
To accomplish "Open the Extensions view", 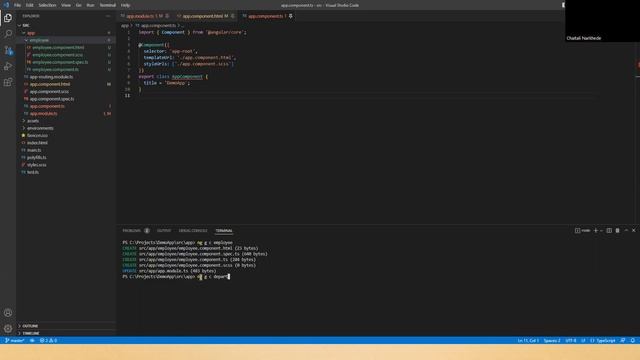I will [x=8, y=82].
